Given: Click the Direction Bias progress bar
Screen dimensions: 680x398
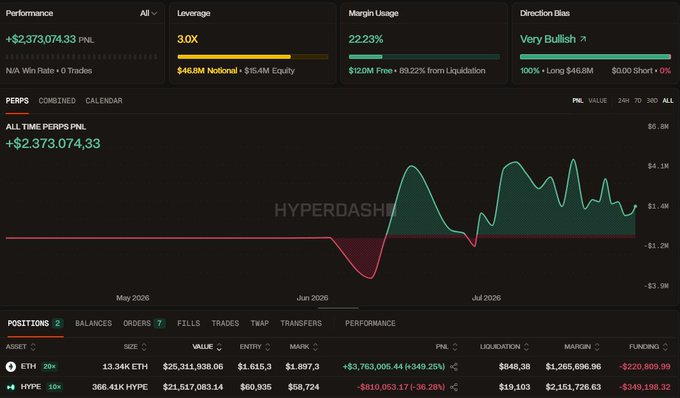Looking at the screenshot, I should point(595,57).
